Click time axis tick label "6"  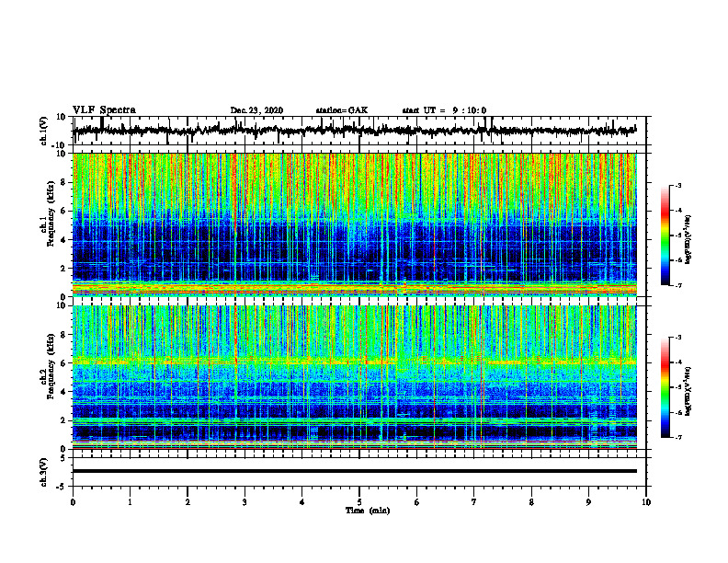pos(417,502)
